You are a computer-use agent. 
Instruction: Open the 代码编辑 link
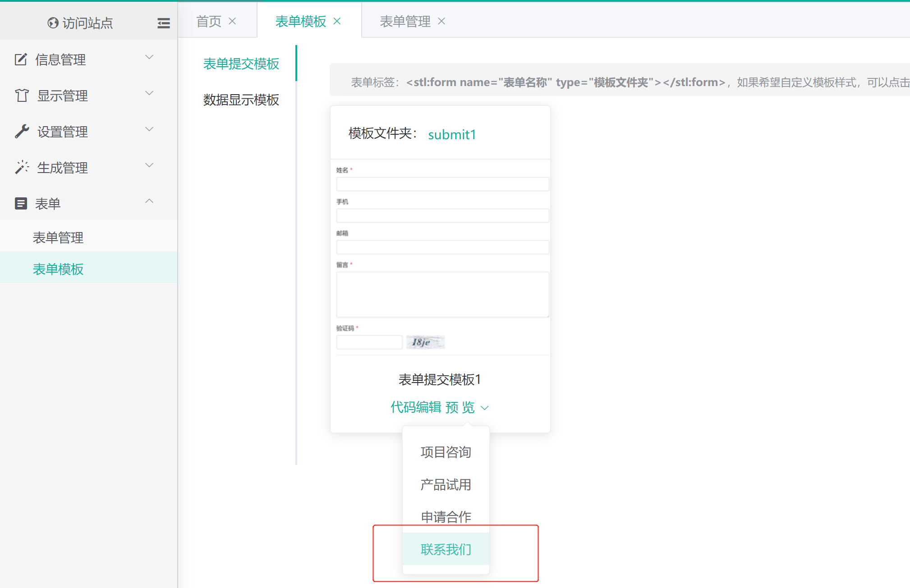pos(415,407)
